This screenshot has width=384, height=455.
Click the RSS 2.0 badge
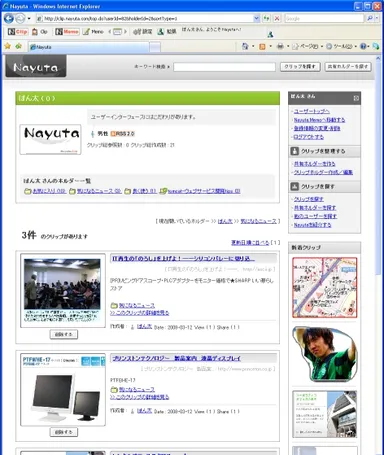pos(122,134)
